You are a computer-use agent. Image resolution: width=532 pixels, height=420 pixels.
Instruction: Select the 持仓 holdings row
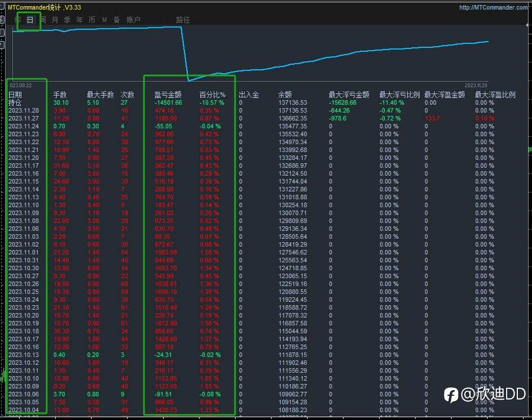pyautogui.click(x=15, y=102)
